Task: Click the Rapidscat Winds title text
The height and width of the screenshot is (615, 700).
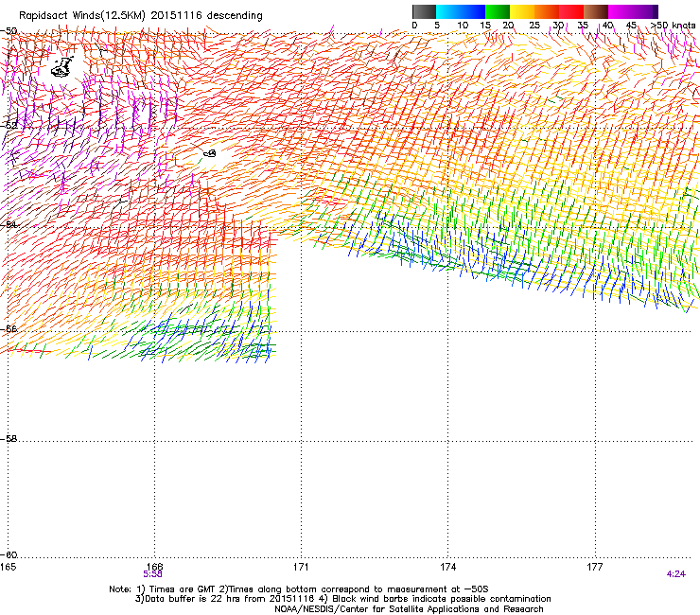Action: coord(141,15)
